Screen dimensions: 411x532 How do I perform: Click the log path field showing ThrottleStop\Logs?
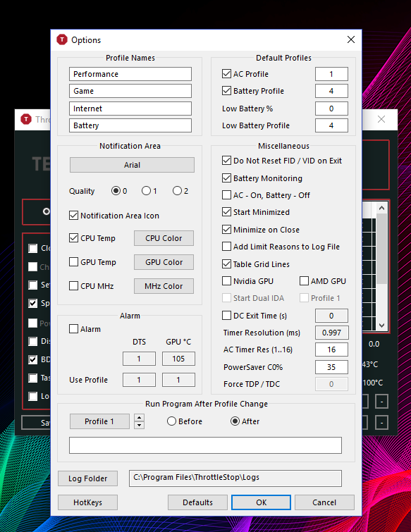(235, 478)
